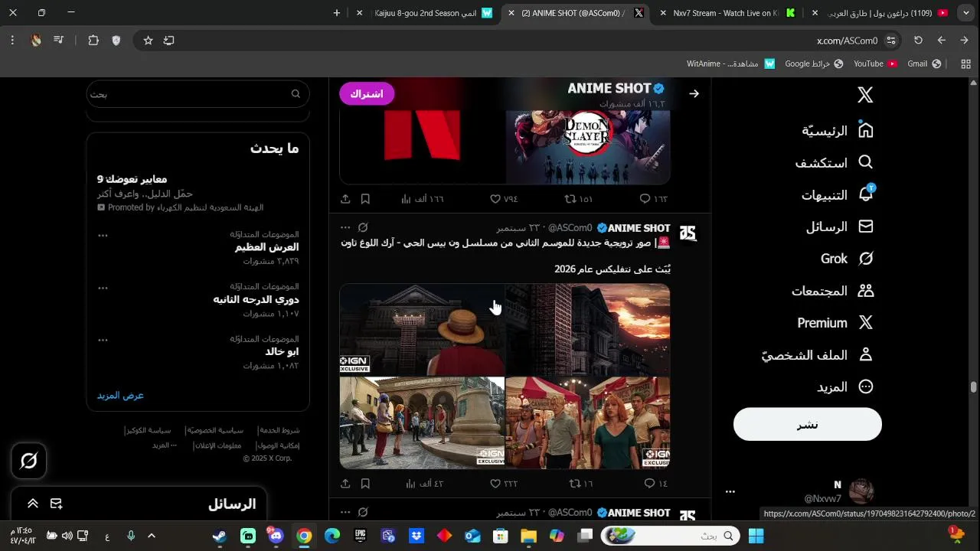Click عرض المزيد show more link
The width and height of the screenshot is (980, 551).
tap(120, 396)
